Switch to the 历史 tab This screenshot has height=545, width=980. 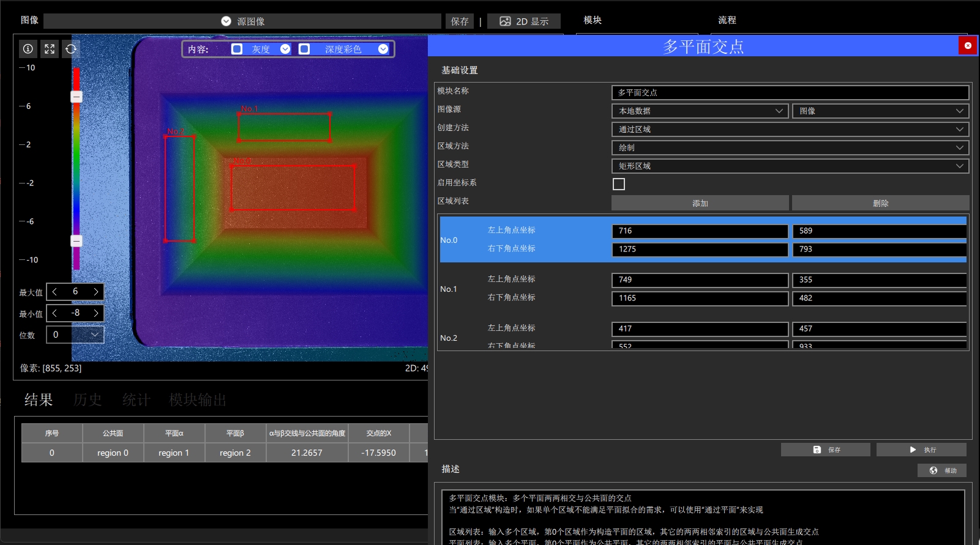(x=88, y=400)
